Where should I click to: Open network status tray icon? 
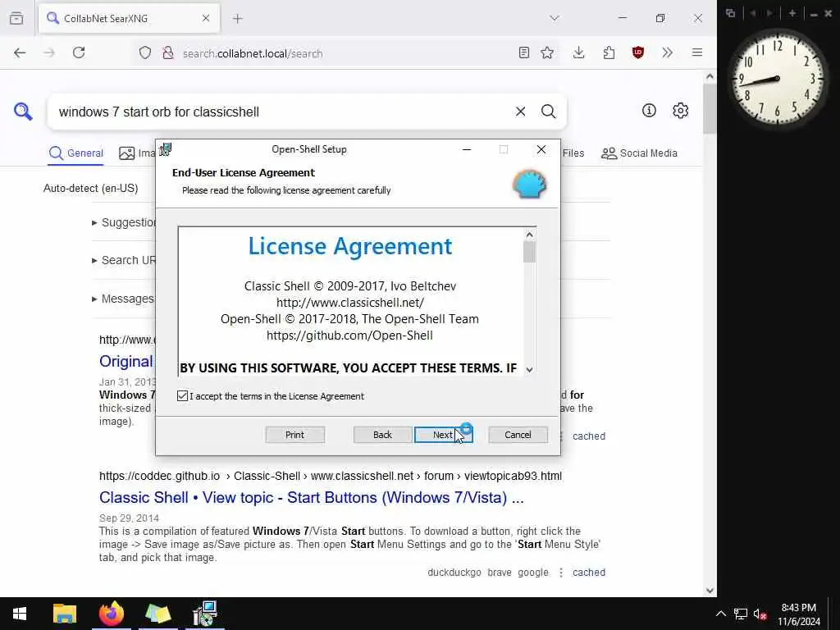click(741, 614)
